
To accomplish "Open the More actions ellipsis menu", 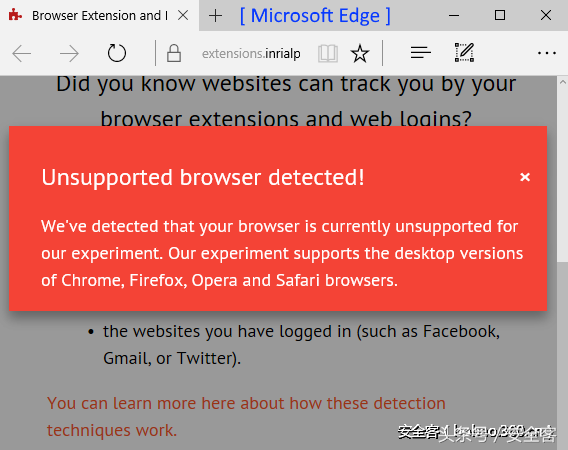I will (x=547, y=53).
